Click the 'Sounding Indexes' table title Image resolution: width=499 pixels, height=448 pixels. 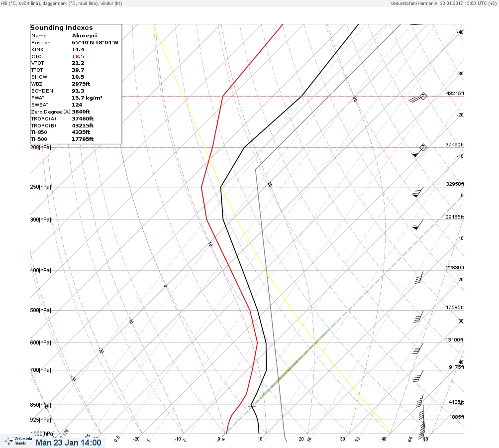tap(62, 28)
